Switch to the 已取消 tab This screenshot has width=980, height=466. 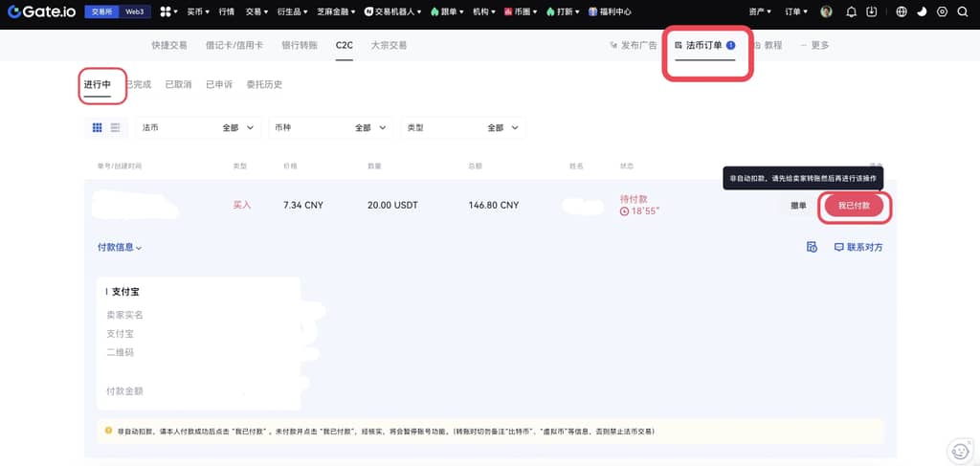(x=178, y=84)
